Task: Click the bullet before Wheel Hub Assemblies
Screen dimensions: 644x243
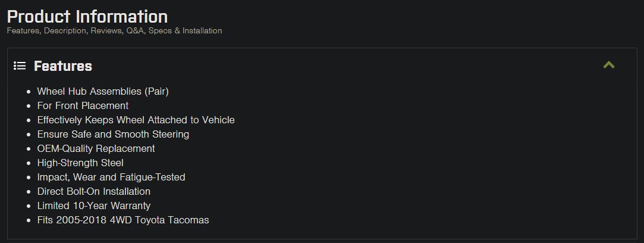Action: click(29, 92)
